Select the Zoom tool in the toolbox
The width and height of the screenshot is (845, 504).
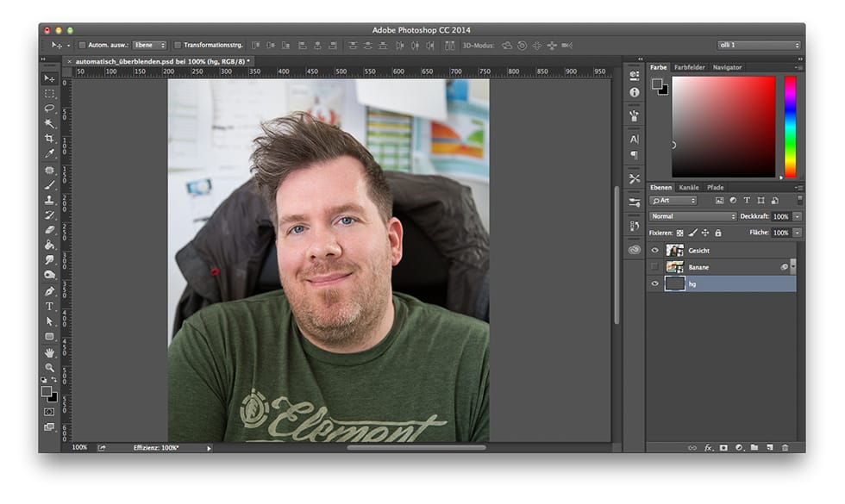(49, 368)
